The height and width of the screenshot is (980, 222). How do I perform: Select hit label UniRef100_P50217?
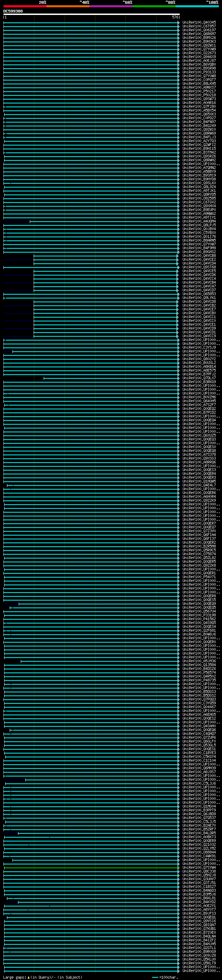(199, 91)
